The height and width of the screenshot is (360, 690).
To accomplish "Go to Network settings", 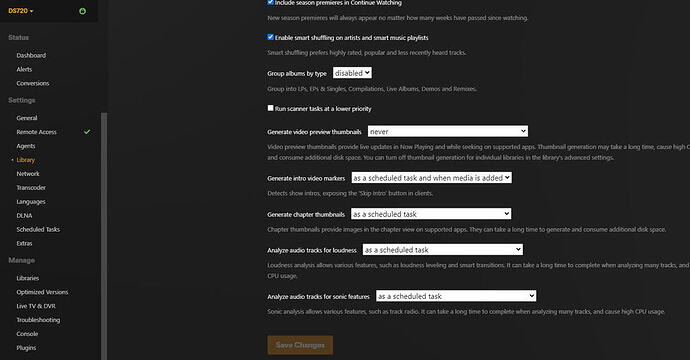I will pyautogui.click(x=28, y=174).
